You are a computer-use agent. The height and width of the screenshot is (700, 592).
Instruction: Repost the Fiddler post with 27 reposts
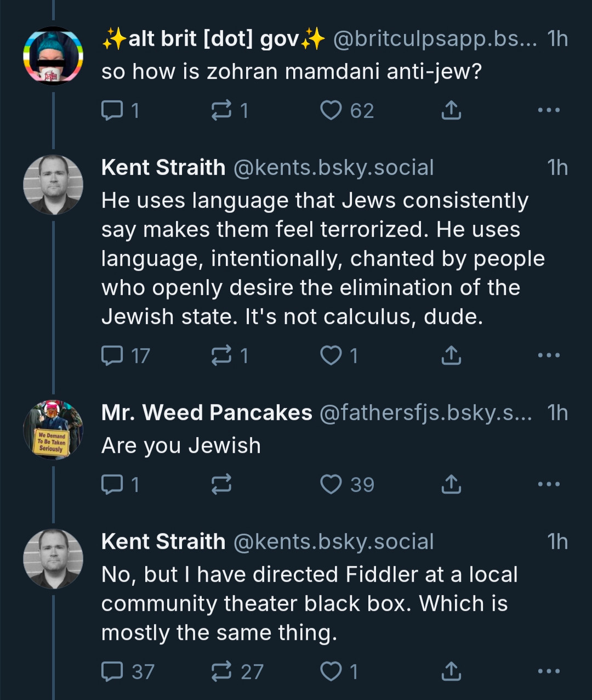tap(237, 671)
